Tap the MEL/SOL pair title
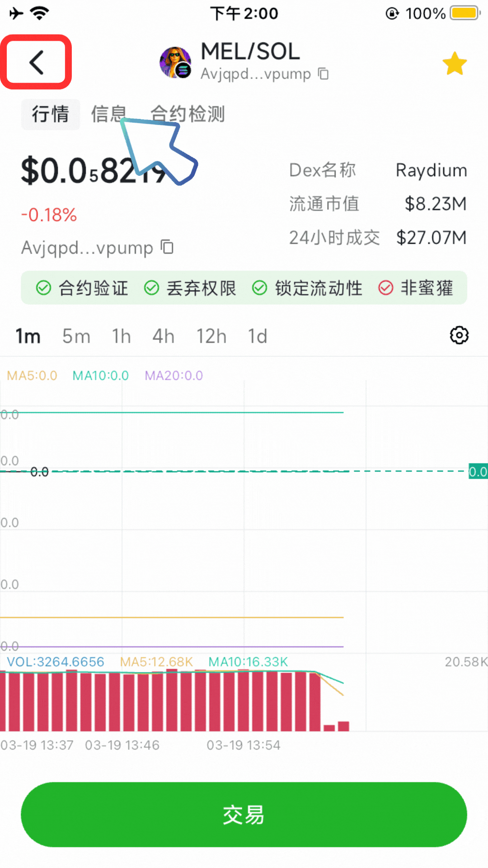 click(x=250, y=52)
